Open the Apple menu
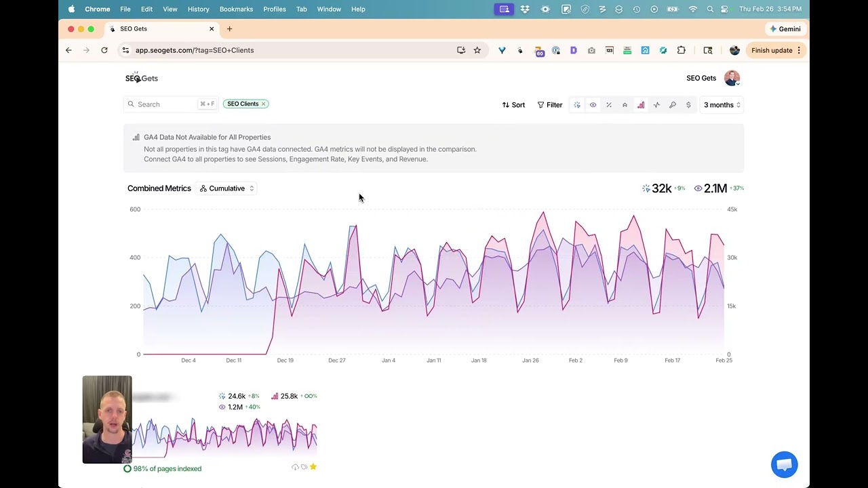This screenshot has height=488, width=868. point(71,9)
